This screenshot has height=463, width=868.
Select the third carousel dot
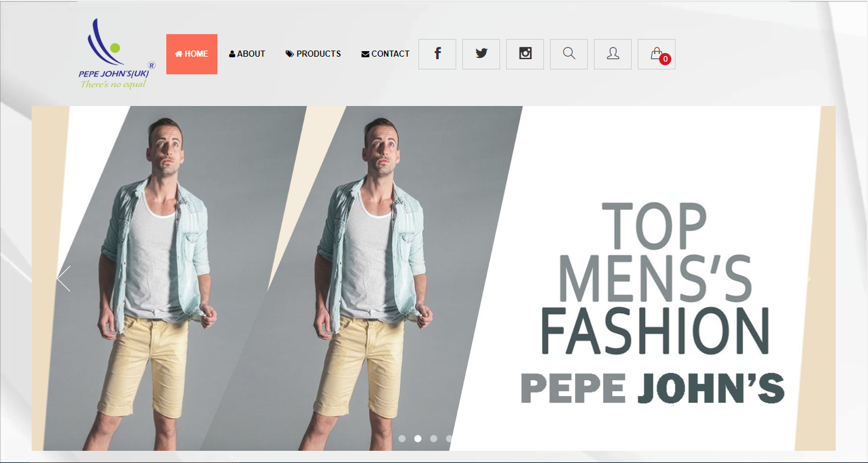pyautogui.click(x=434, y=439)
